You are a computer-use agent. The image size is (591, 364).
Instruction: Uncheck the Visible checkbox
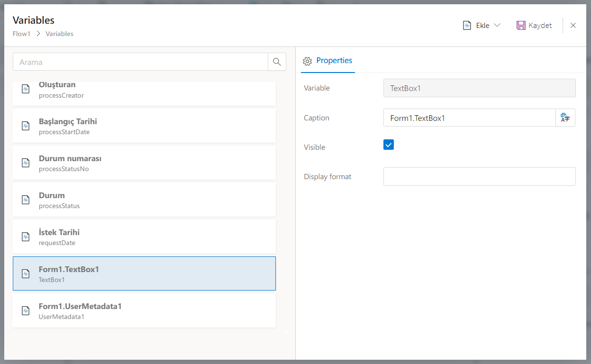click(x=389, y=145)
